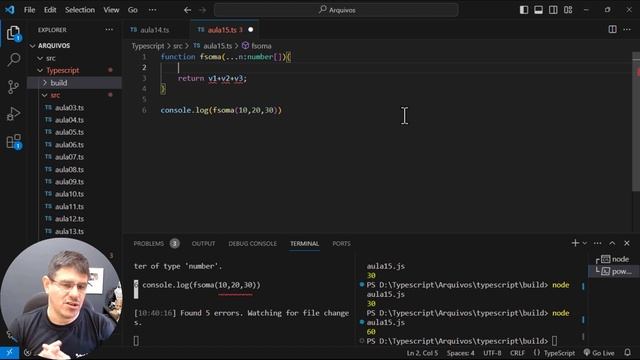Toggle the secondary side bar layout icon
The width and height of the screenshot is (640, 360).
click(553, 10)
